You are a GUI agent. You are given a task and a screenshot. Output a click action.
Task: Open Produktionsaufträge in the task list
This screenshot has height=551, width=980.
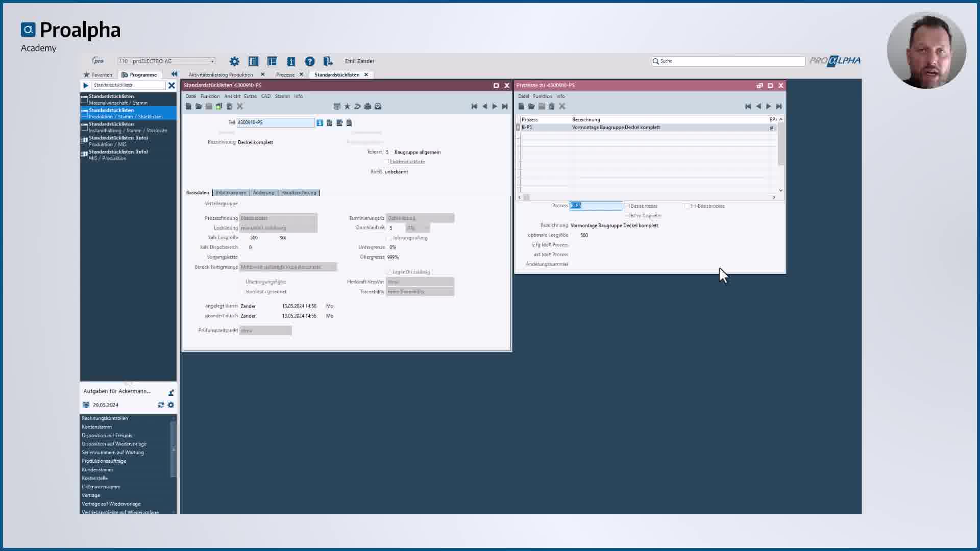pyautogui.click(x=104, y=461)
